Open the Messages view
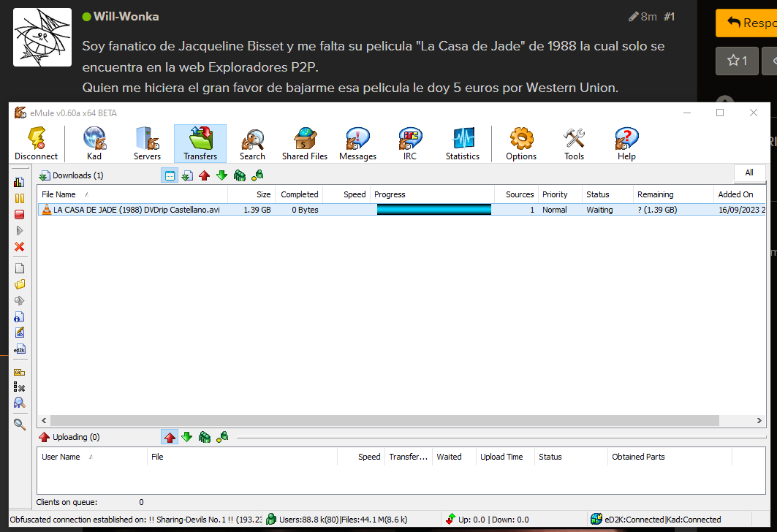777x532 pixels. coord(357,144)
